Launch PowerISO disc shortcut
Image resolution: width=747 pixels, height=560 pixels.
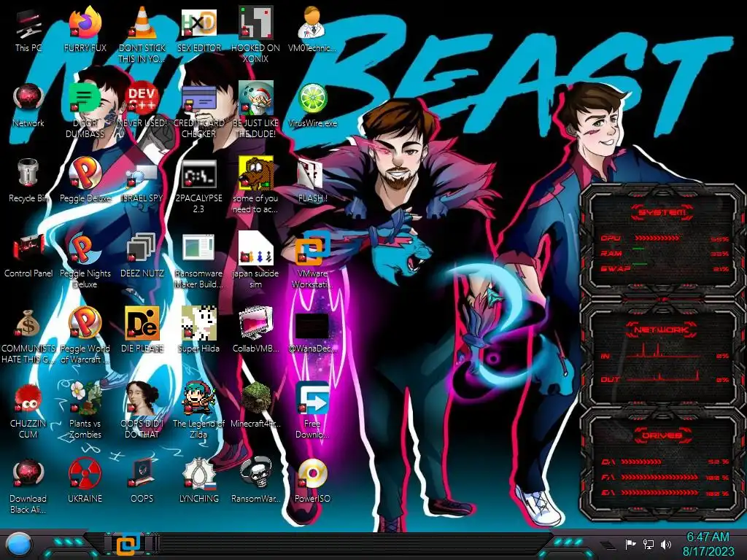pyautogui.click(x=312, y=474)
